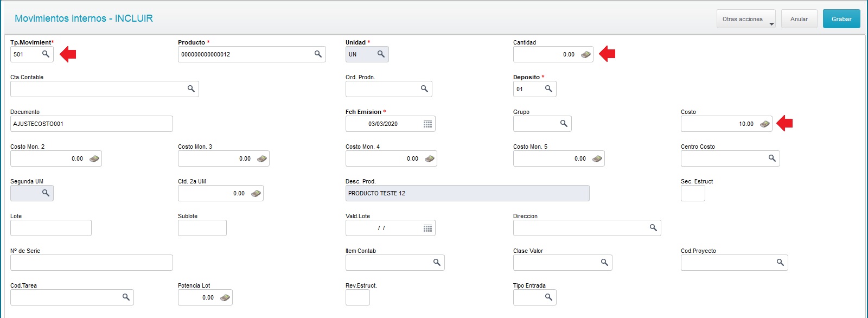Image resolution: width=868 pixels, height=318 pixels.
Task: Click the Cantidad value 0.00
Action: pyautogui.click(x=569, y=54)
